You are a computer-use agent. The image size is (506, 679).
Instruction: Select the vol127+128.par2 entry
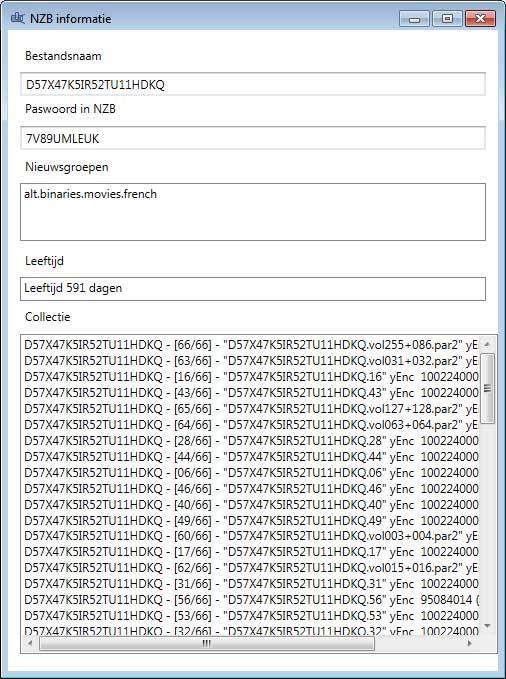251,409
